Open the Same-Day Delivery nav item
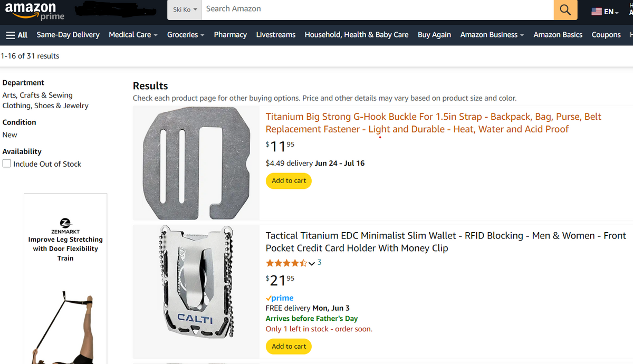This screenshot has width=633, height=364. pyautogui.click(x=68, y=35)
